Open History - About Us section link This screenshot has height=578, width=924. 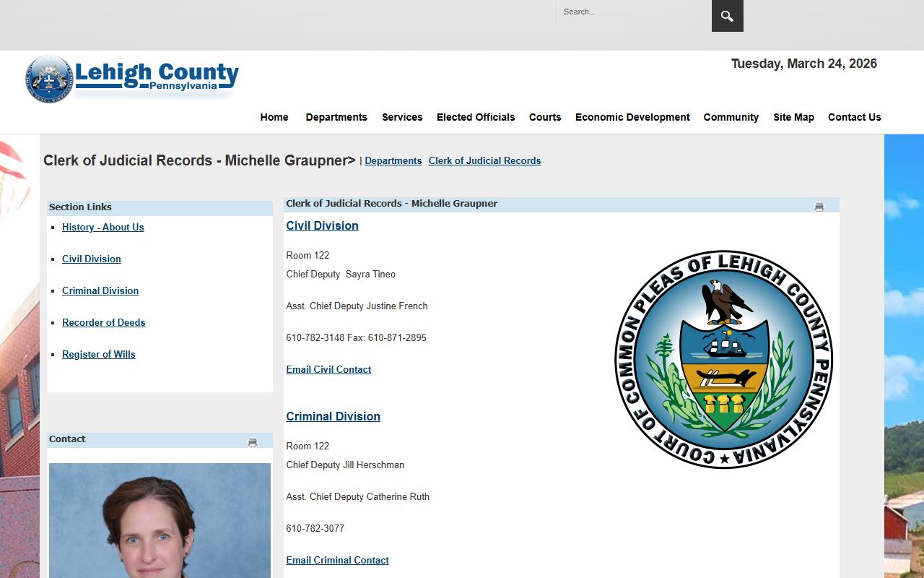103,227
